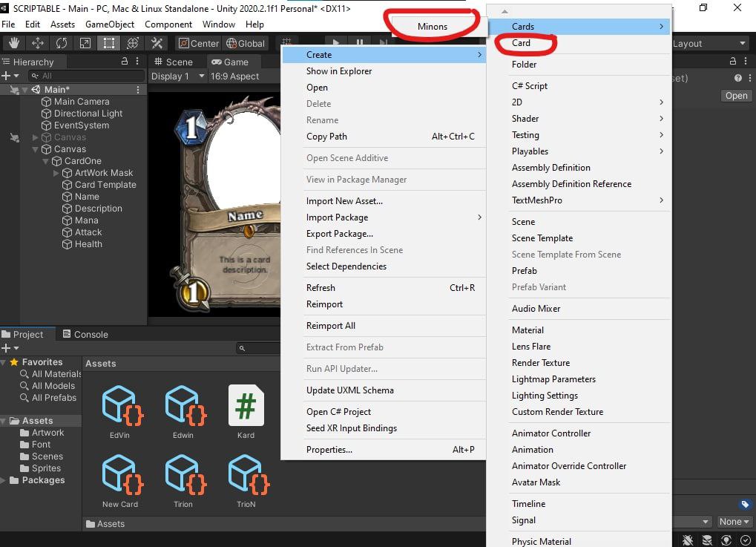Select the Move tool
This screenshot has height=547, width=756.
[x=38, y=43]
